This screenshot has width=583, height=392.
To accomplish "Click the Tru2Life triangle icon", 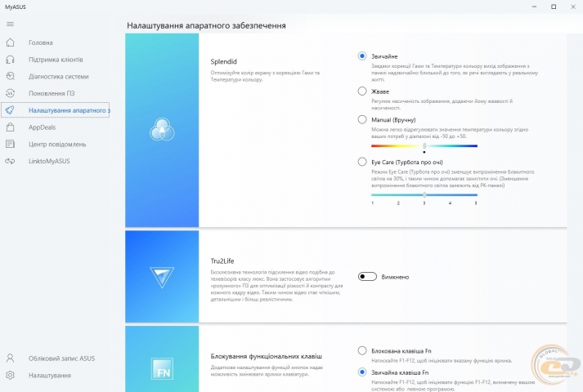I will click(x=162, y=277).
